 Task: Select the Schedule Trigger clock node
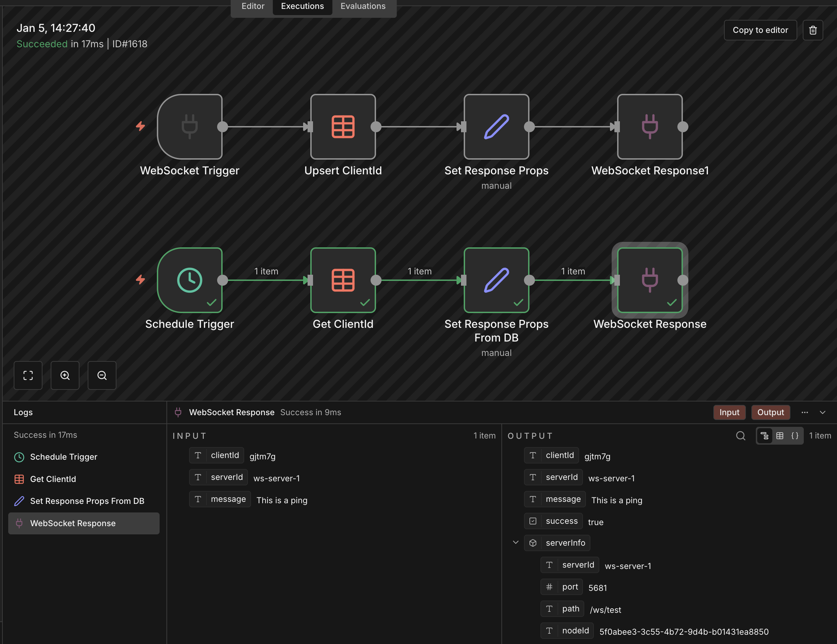[190, 280]
